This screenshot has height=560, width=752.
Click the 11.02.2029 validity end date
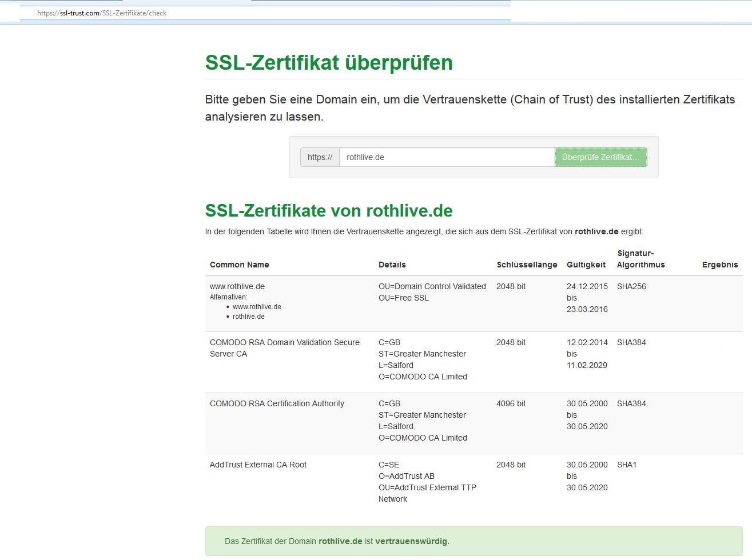click(587, 365)
